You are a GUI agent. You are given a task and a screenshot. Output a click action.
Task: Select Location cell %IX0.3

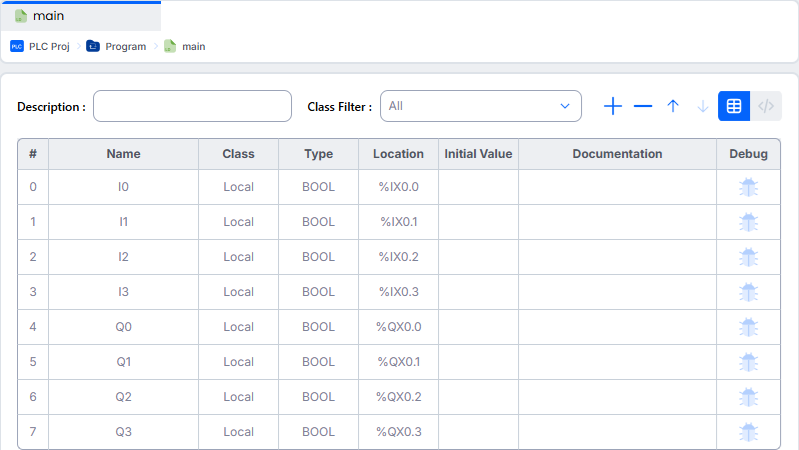398,292
